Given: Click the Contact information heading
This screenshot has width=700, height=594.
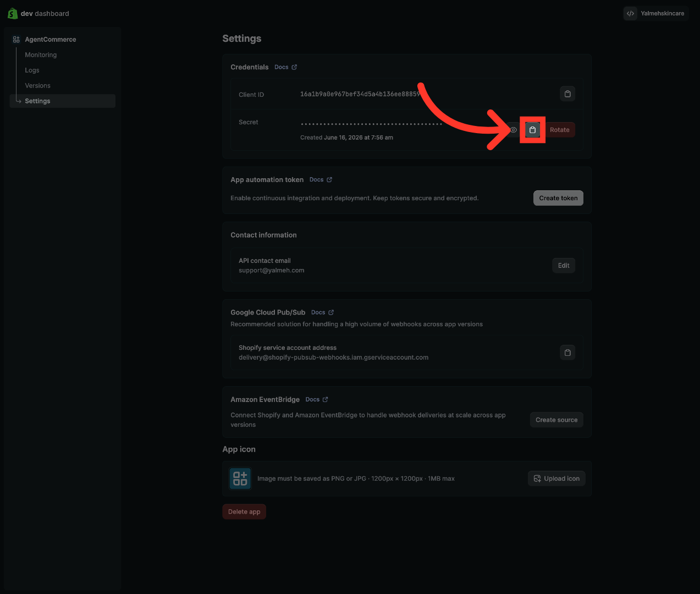Looking at the screenshot, I should pos(263,235).
